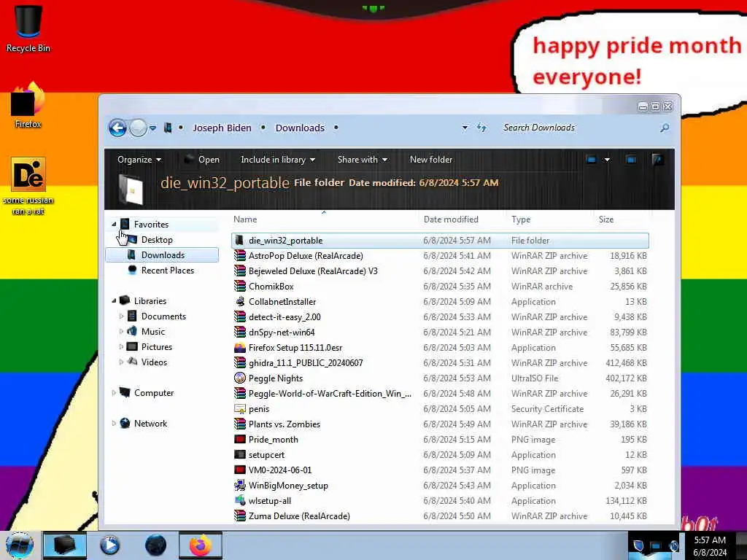Collapse the Libraries tree group
This screenshot has height=560, width=747.
pos(114,300)
